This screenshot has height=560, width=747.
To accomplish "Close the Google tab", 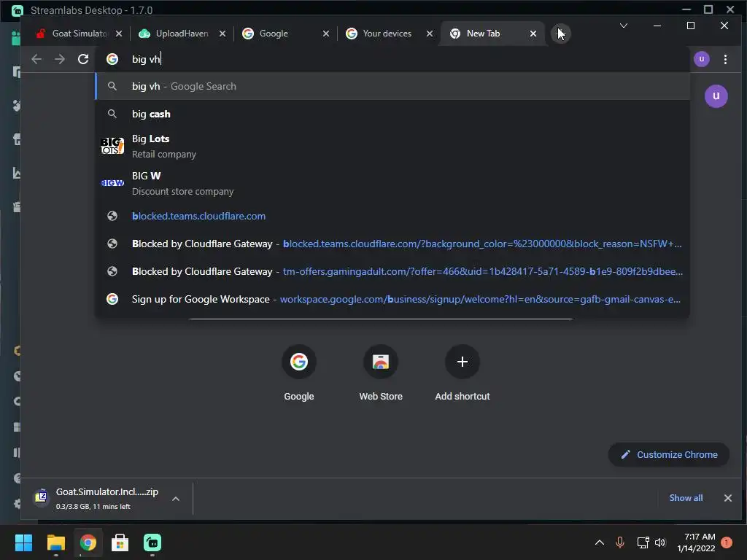I will tap(326, 34).
